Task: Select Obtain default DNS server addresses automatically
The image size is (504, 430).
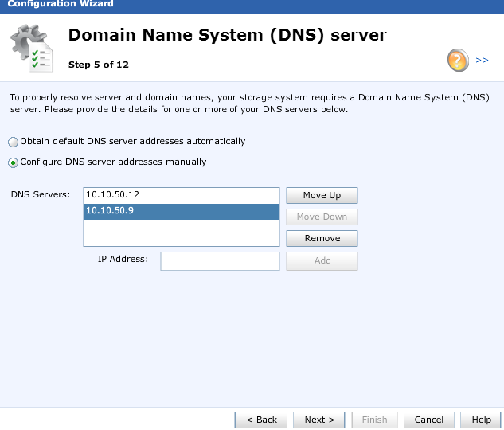Action: pyautogui.click(x=14, y=142)
